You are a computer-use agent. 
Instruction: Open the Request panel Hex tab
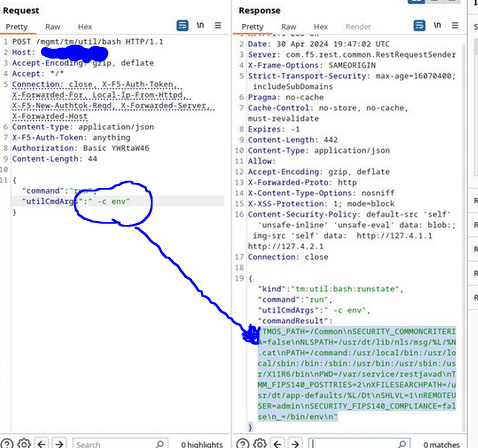[x=85, y=27]
